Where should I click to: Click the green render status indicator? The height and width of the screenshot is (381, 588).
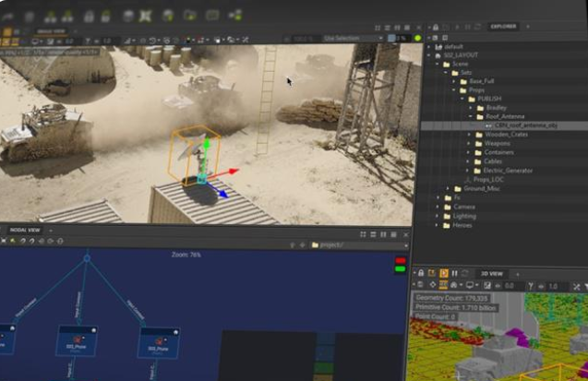417,38
